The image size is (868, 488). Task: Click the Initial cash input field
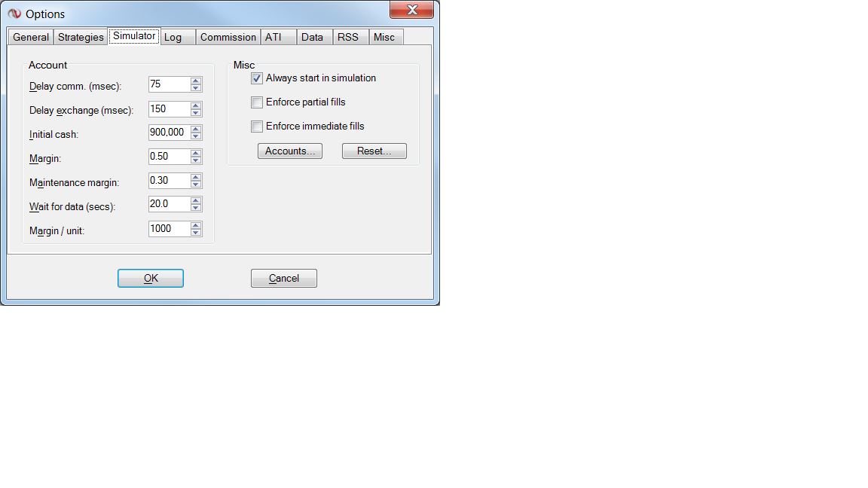pos(170,133)
